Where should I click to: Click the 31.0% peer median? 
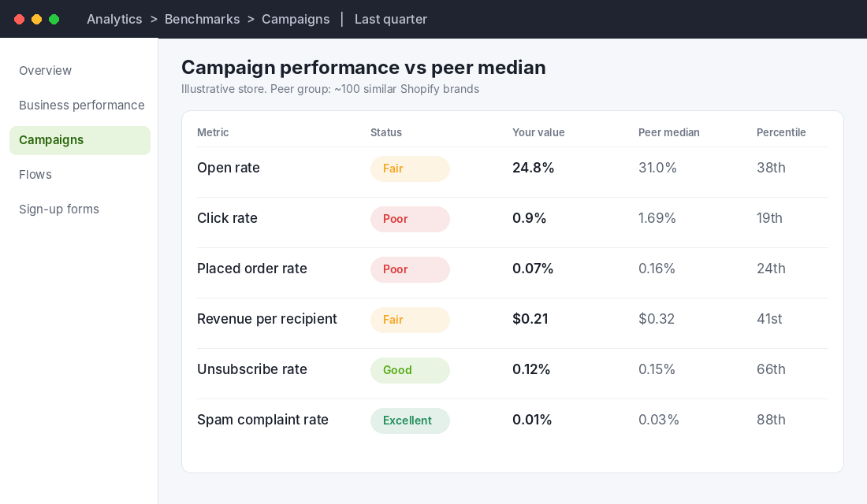pyautogui.click(x=657, y=168)
